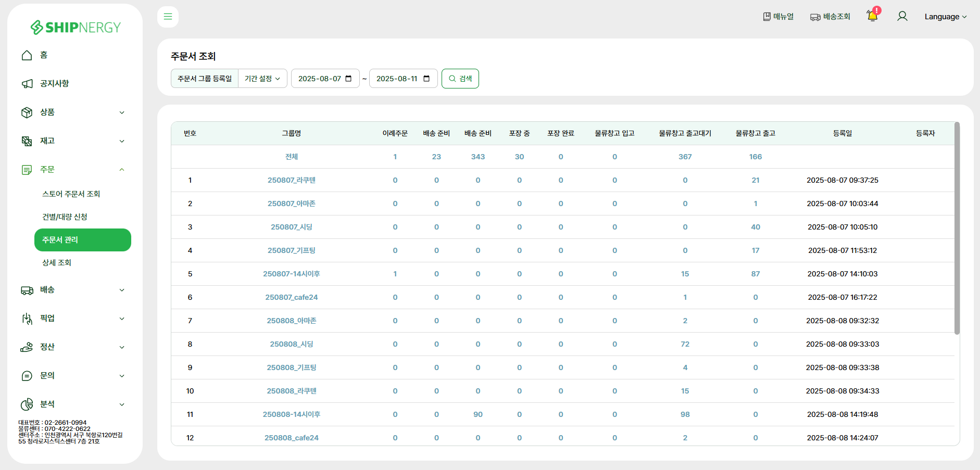Select 스토어 주문서 조회 submenu item
This screenshot has width=980, height=470.
pos(71,194)
